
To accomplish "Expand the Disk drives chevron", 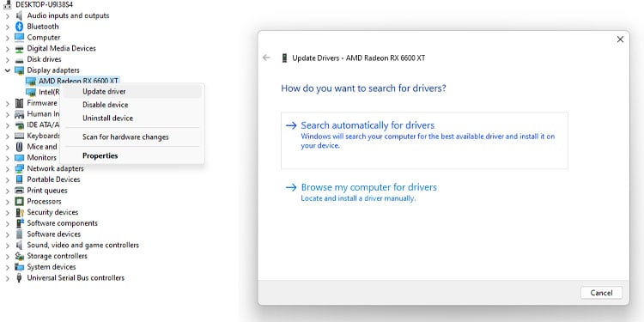I will coord(8,59).
